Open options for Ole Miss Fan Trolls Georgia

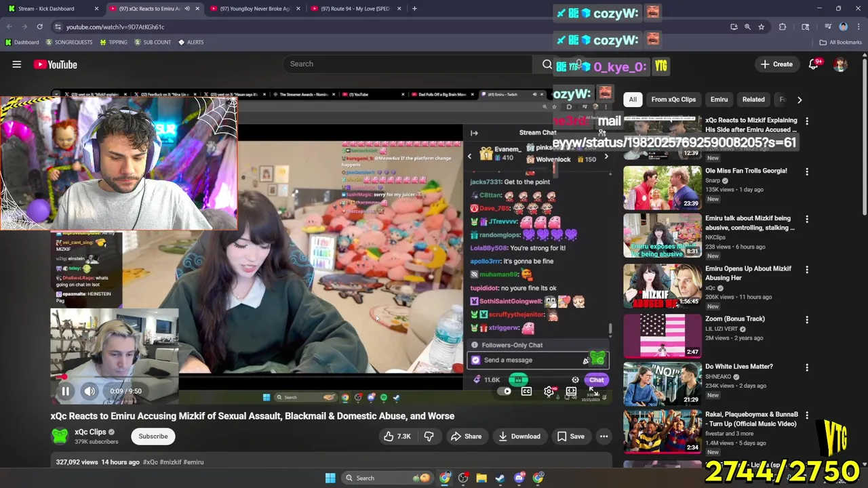tap(807, 172)
